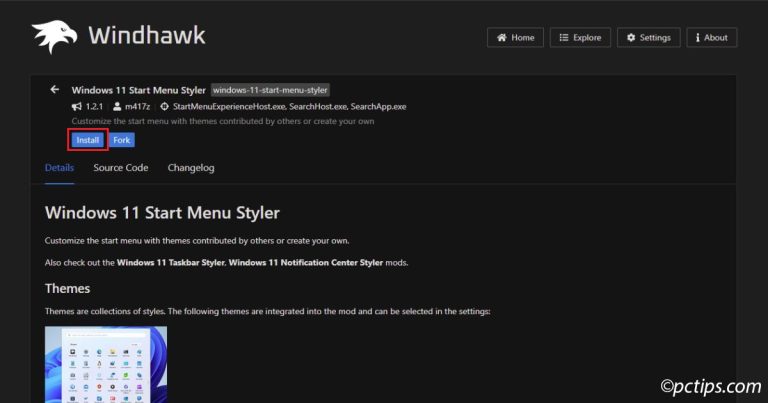Image resolution: width=768 pixels, height=403 pixels.
Task: Fork the Start Menu Styler mod
Action: coord(122,140)
